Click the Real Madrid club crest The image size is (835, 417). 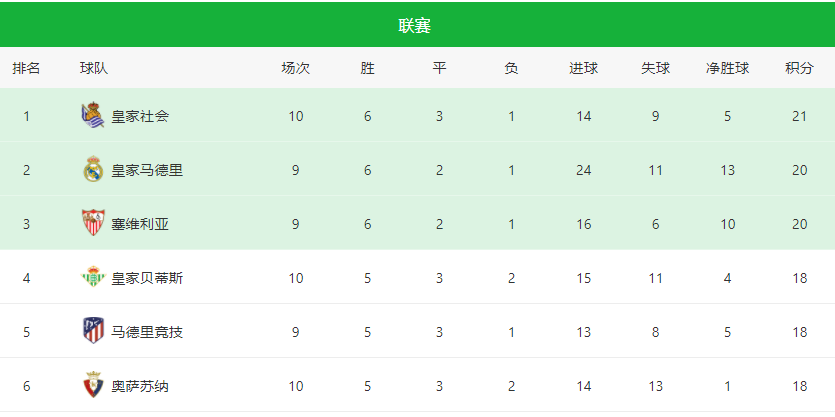[93, 169]
